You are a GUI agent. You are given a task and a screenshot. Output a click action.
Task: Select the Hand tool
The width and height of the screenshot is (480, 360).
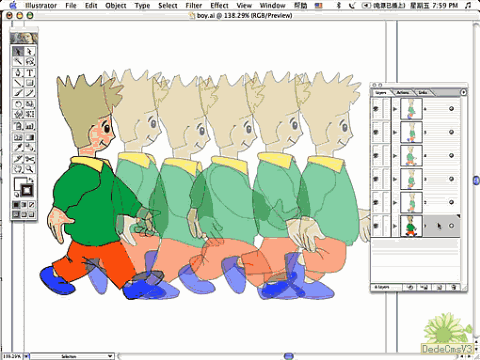18,169
